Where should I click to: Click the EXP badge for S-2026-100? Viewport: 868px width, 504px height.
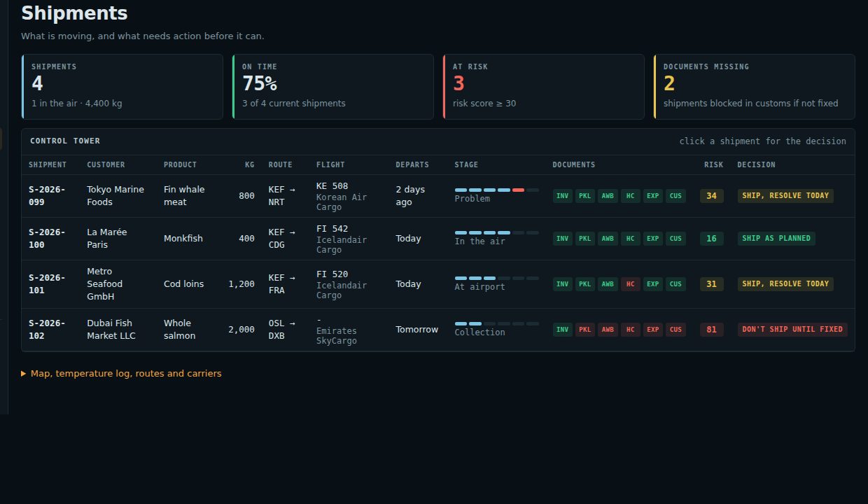tap(653, 239)
